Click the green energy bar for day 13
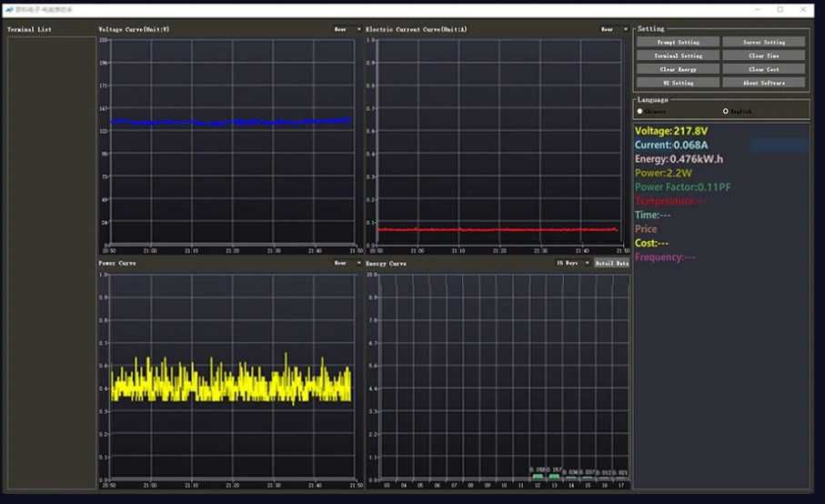Screen dimensions: 825x504 [x=554, y=477]
